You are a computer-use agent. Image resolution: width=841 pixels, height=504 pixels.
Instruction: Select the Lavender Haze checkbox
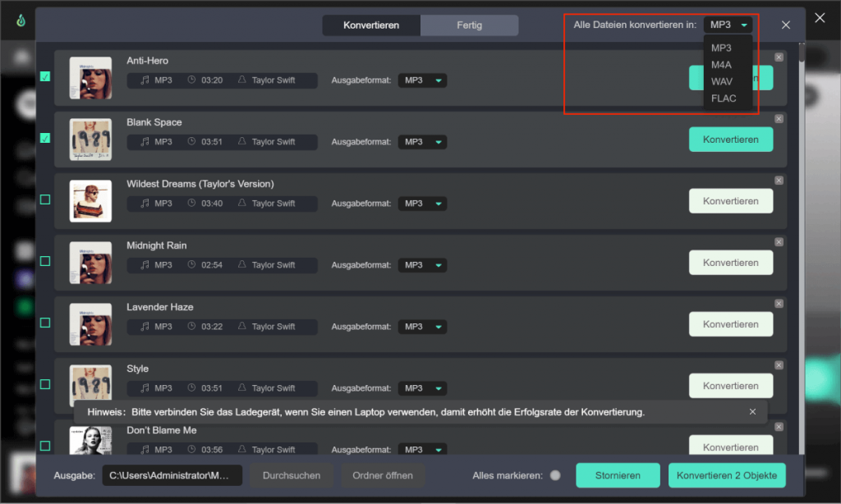pyautogui.click(x=46, y=323)
